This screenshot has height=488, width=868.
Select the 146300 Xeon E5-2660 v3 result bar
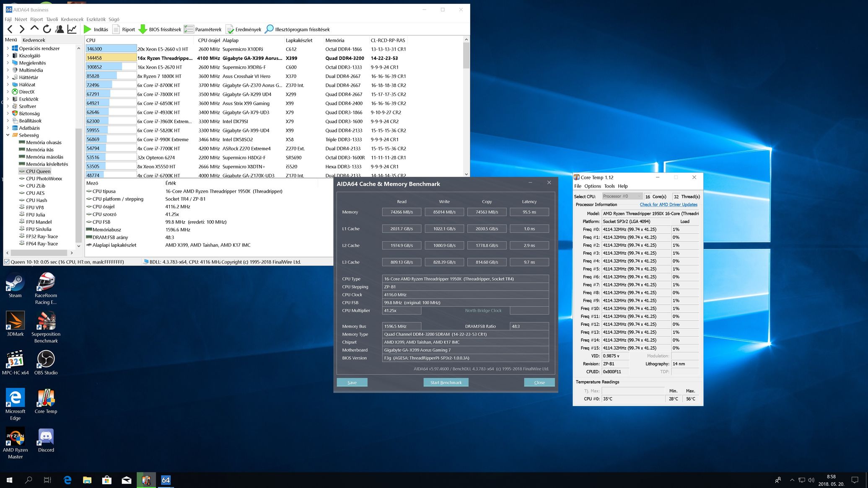[x=111, y=49]
